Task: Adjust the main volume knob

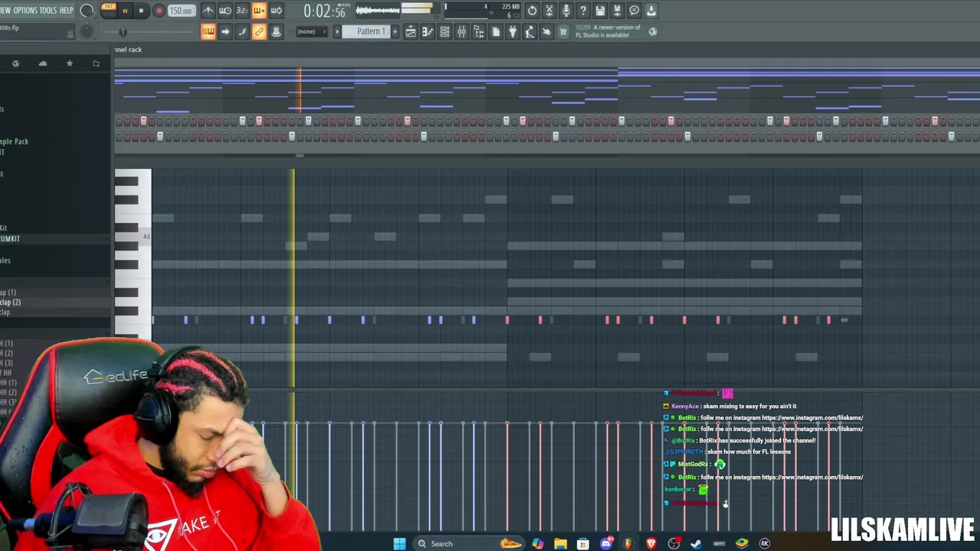Action: coord(87,11)
